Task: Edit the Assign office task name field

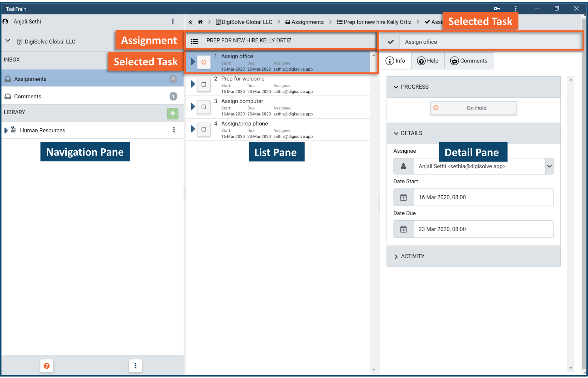Action: pyautogui.click(x=489, y=42)
